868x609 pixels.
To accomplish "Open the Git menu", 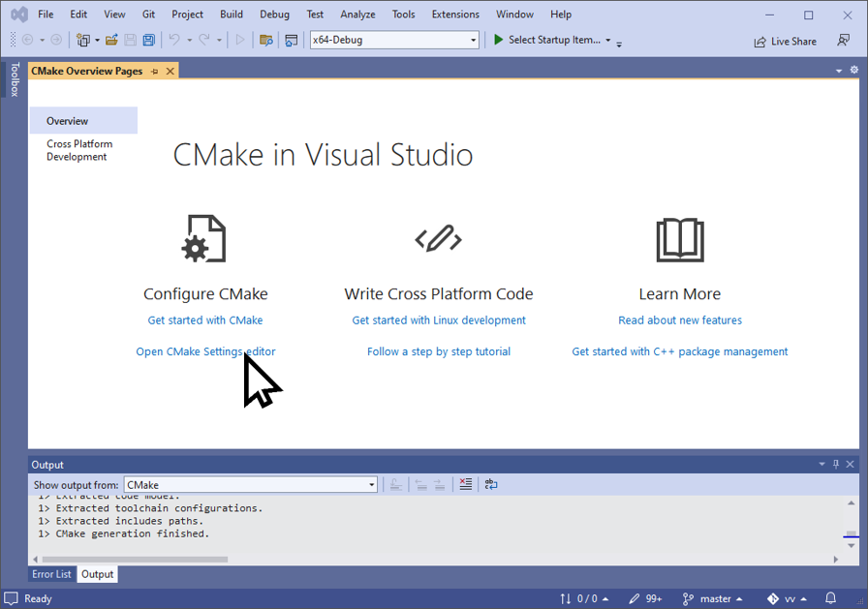I will [148, 15].
